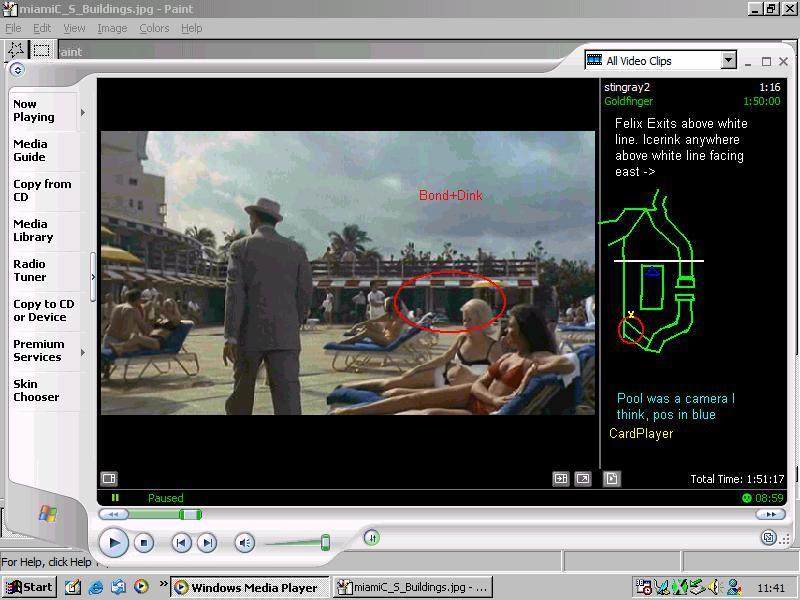Toggle the show/hide menu bar round button

pyautogui.click(x=17, y=69)
